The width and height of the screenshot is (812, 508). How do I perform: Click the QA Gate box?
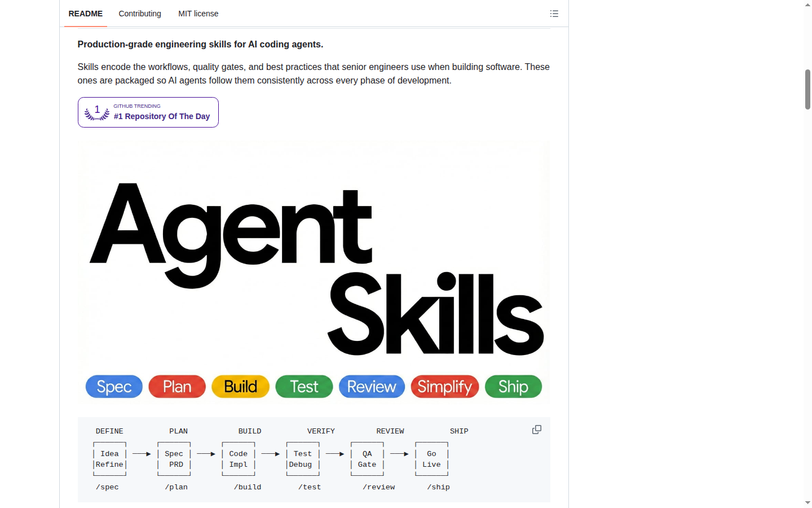367,459
